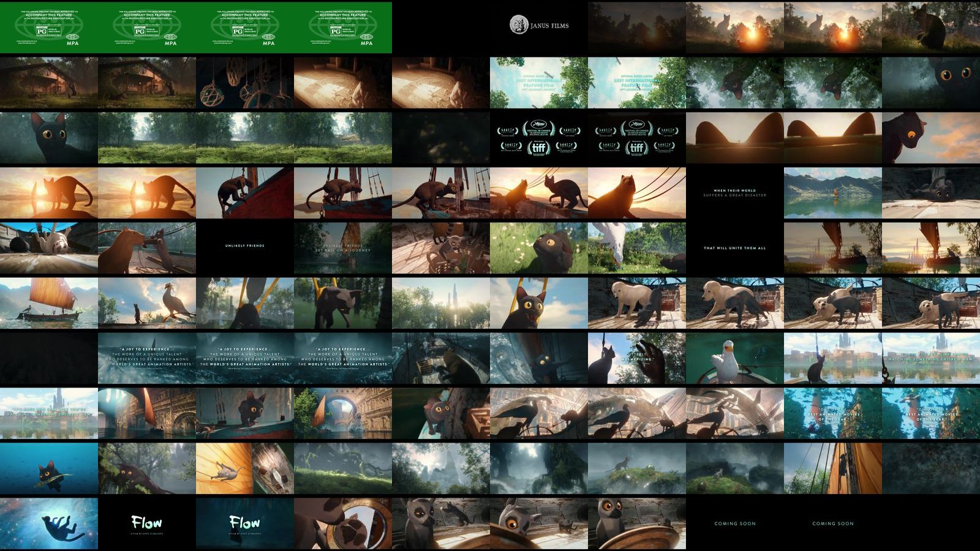The image size is (980, 551).
Task: Select the overhead boat in stormy waves frame
Action: click(441, 358)
